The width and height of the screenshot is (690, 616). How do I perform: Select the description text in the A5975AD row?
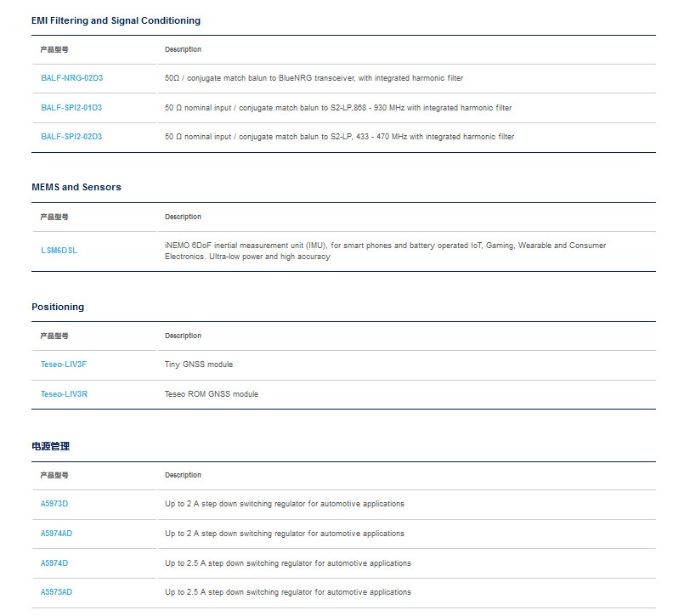click(x=288, y=592)
